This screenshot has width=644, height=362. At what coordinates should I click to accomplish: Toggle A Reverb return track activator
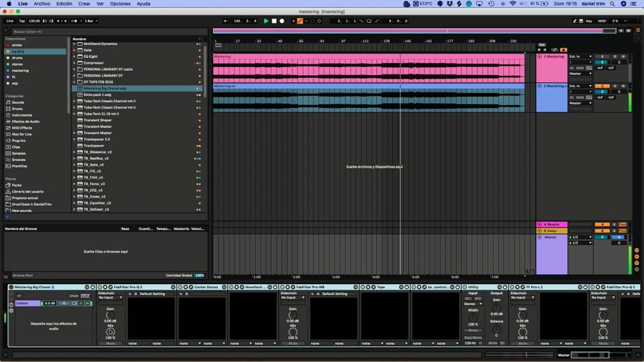(602, 225)
